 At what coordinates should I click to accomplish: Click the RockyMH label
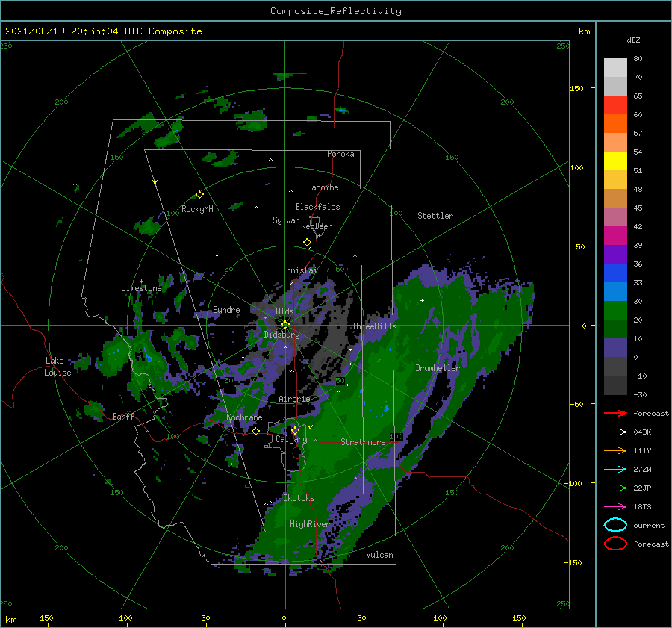click(x=197, y=209)
